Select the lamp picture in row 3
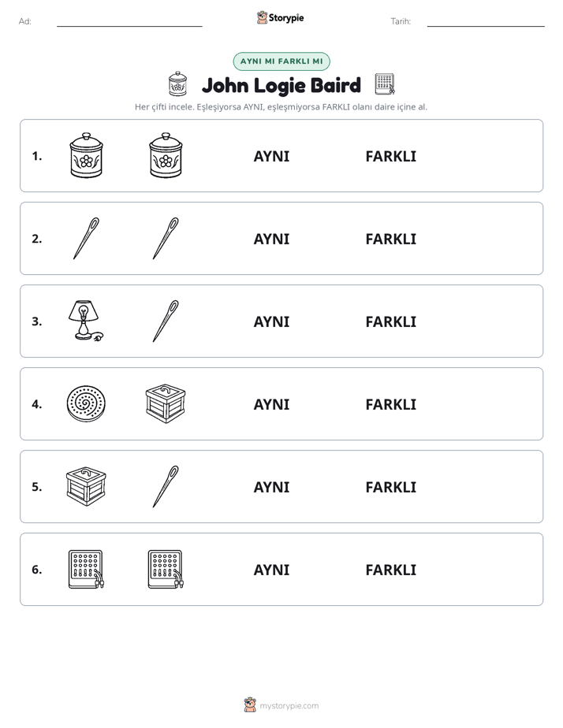Image resolution: width=563 pixels, height=728 pixels. pos(86,321)
